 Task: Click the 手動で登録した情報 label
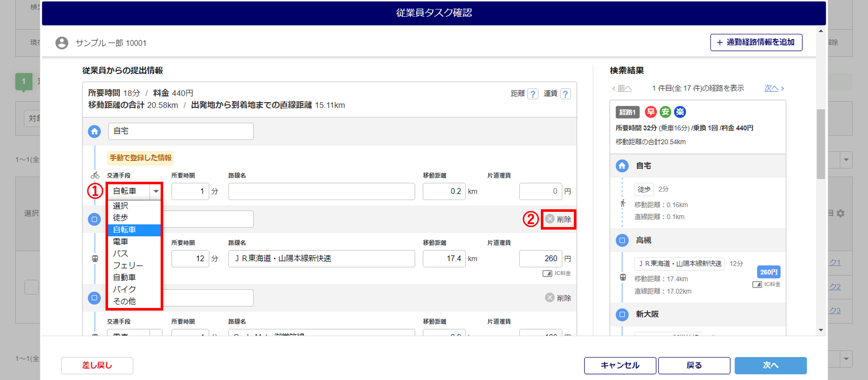point(140,158)
